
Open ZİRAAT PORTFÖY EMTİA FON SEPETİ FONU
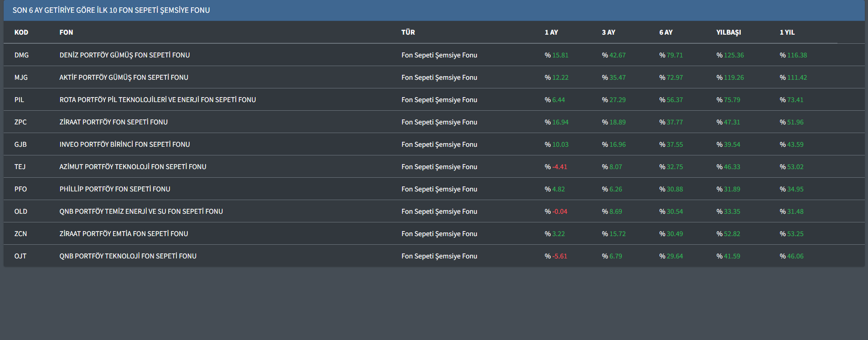[124, 234]
